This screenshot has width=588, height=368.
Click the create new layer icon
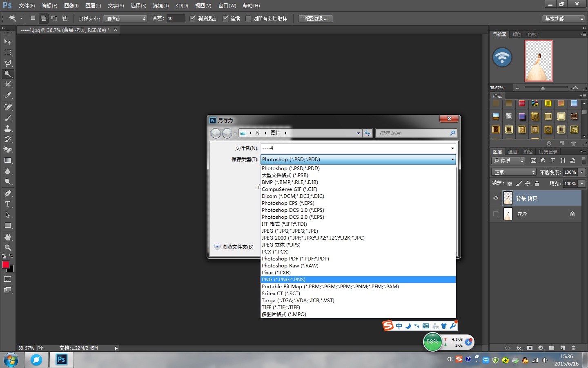point(562,348)
